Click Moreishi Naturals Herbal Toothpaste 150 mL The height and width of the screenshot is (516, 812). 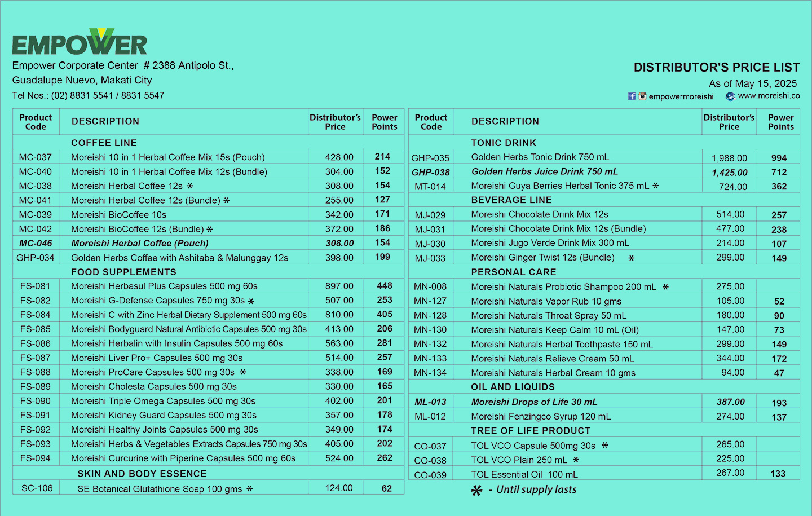click(x=562, y=345)
